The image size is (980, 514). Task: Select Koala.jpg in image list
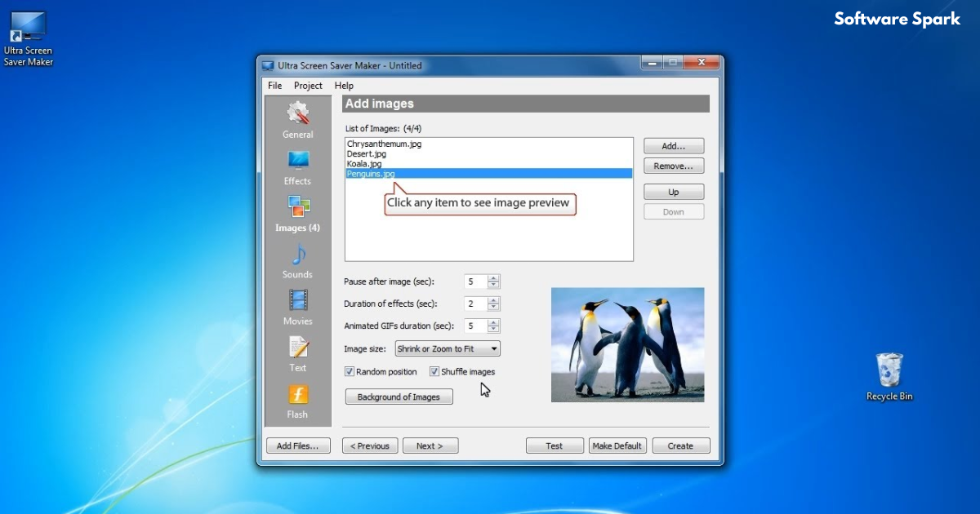pos(489,163)
